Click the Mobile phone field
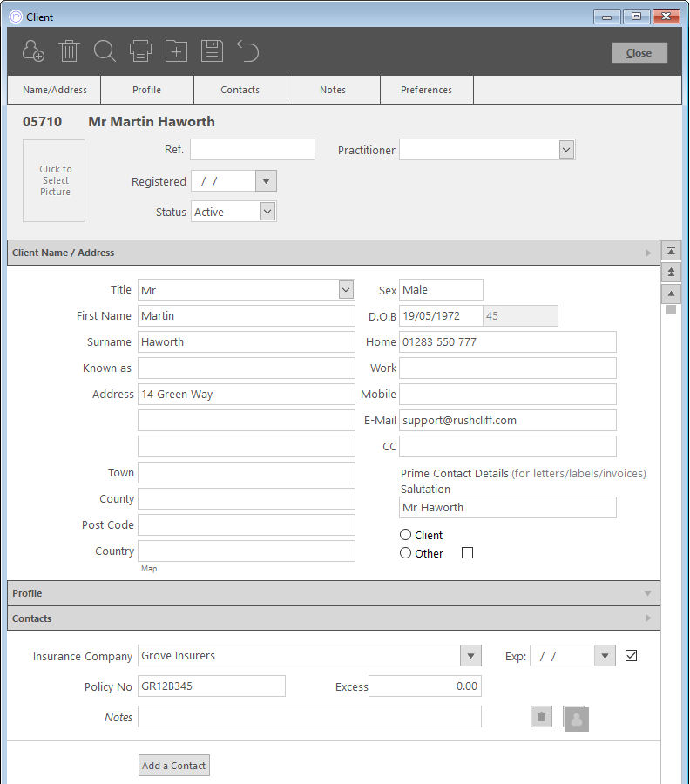This screenshot has height=784, width=690. pyautogui.click(x=508, y=394)
